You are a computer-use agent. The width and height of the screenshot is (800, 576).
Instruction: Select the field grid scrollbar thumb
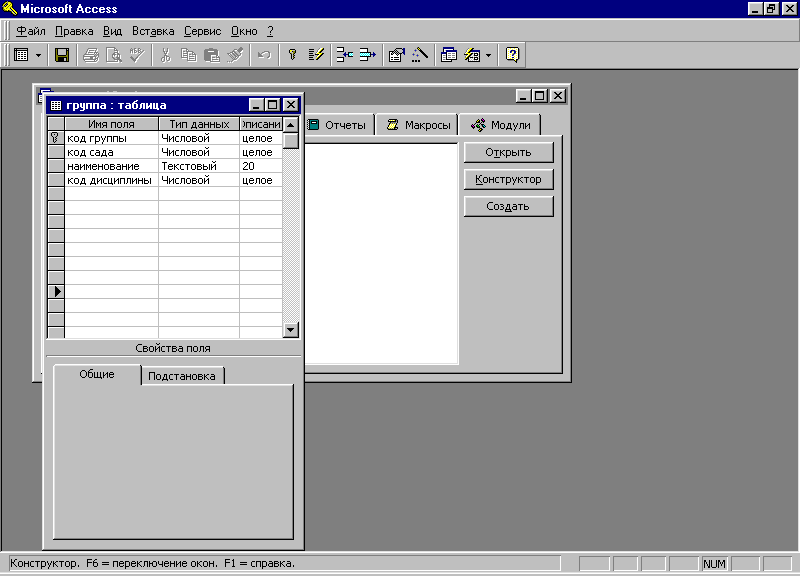pyautogui.click(x=290, y=140)
